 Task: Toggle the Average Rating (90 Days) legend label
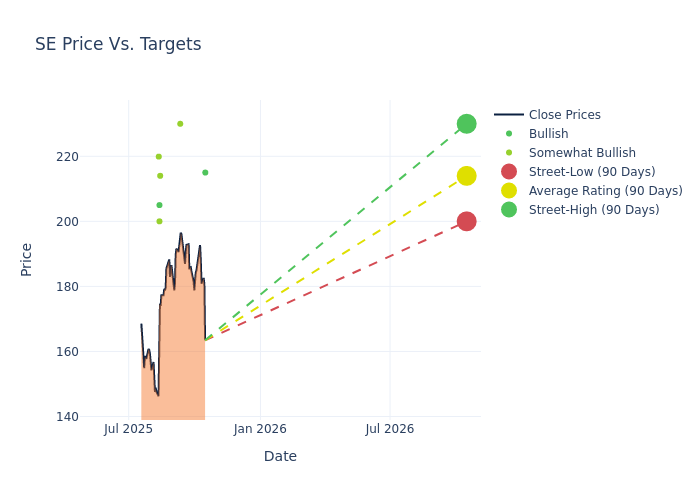(x=605, y=191)
